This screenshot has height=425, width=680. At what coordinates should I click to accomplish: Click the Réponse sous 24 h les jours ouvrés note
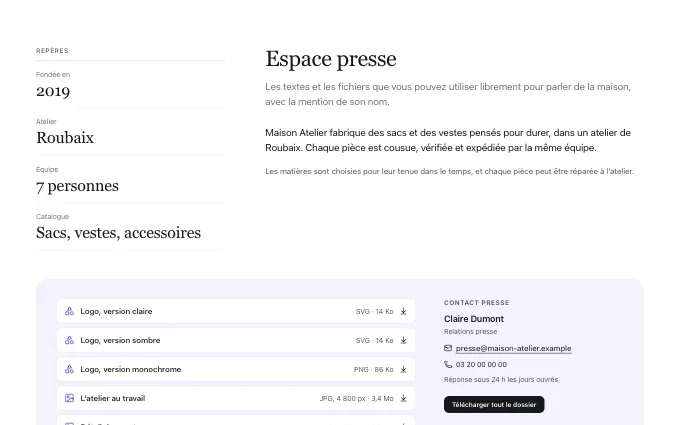pos(501,379)
